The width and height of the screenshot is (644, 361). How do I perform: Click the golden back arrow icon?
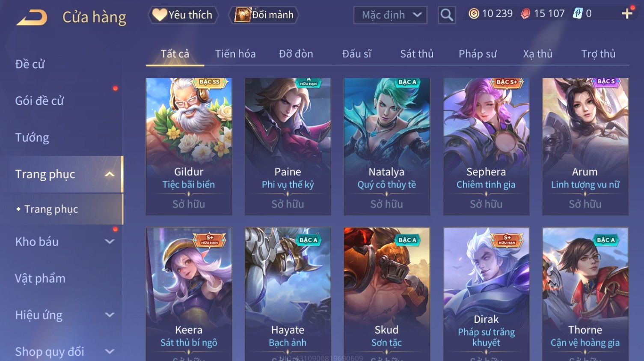32,18
